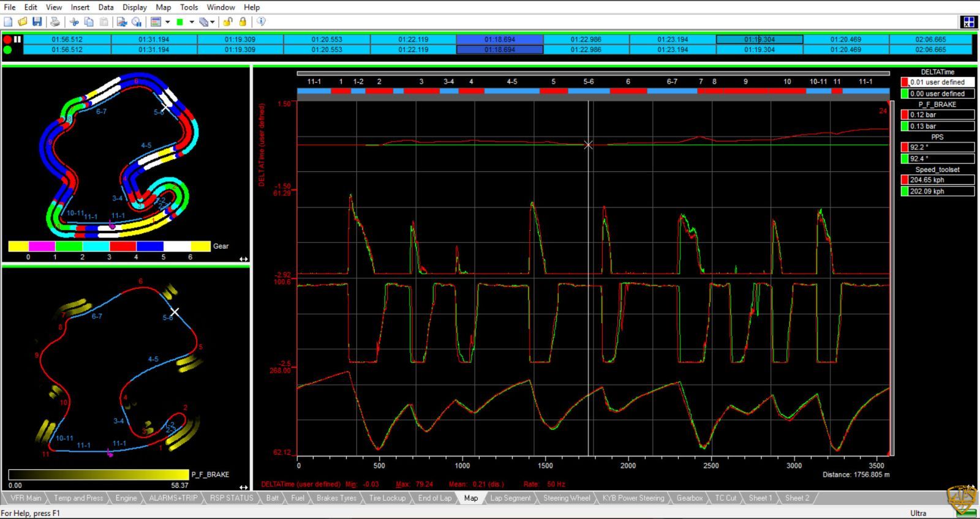Image resolution: width=980 pixels, height=519 pixels.
Task: Click the Open folder toolbar icon
Action: click(x=23, y=22)
